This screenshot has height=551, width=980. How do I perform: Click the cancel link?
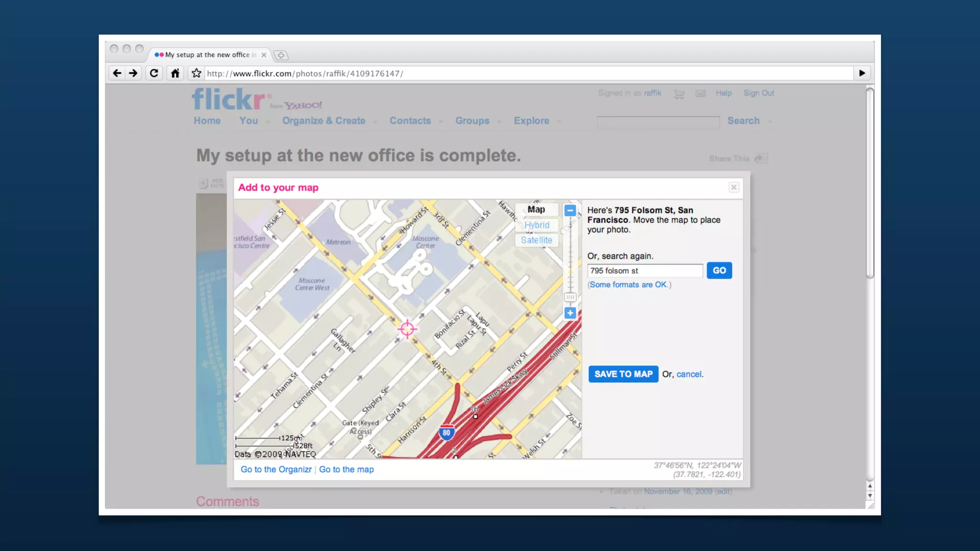click(689, 375)
